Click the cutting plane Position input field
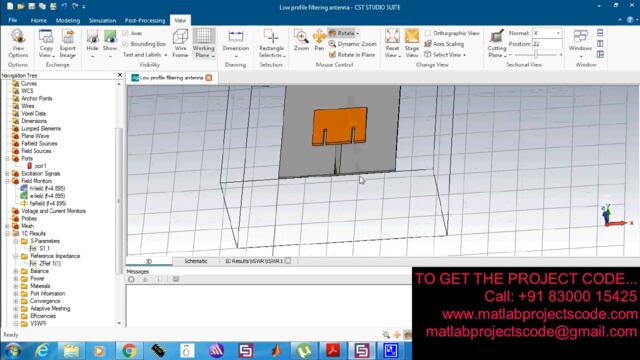This screenshot has width=640, height=360. 547,44
